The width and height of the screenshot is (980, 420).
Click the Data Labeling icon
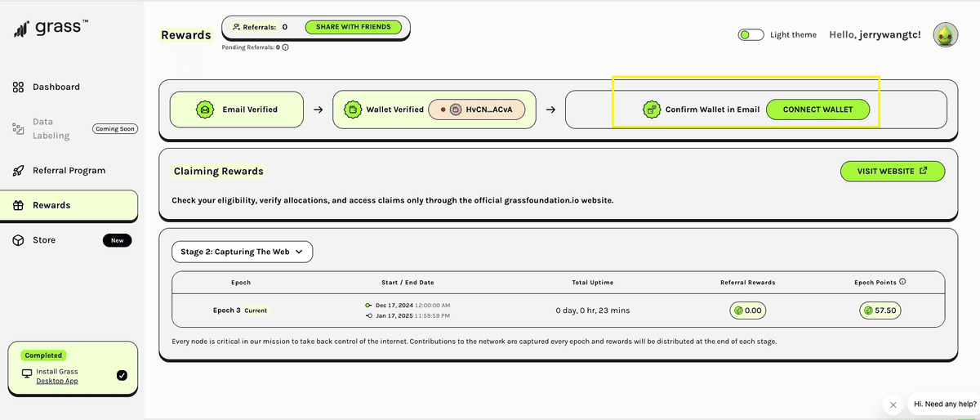click(x=18, y=128)
